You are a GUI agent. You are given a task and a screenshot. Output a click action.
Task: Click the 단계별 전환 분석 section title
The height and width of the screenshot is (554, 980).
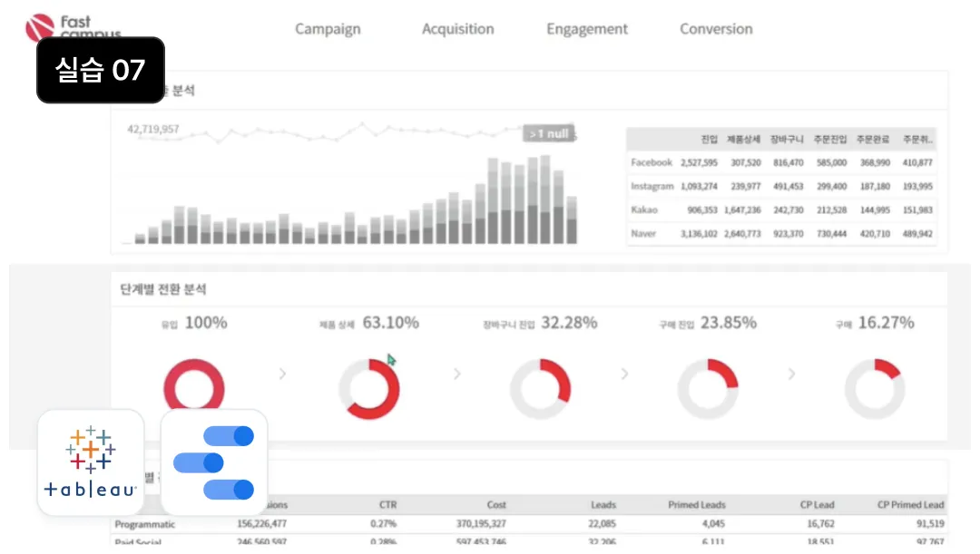tap(162, 289)
